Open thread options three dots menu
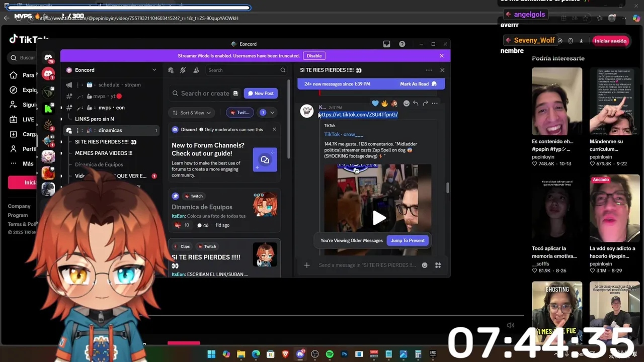Image resolution: width=644 pixels, height=362 pixels. [429, 70]
